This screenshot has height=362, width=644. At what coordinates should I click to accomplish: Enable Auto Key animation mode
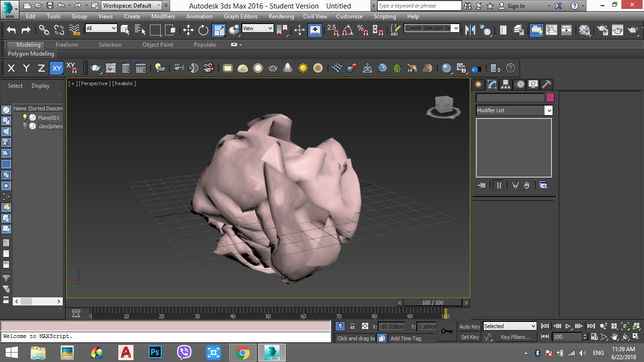[469, 326]
